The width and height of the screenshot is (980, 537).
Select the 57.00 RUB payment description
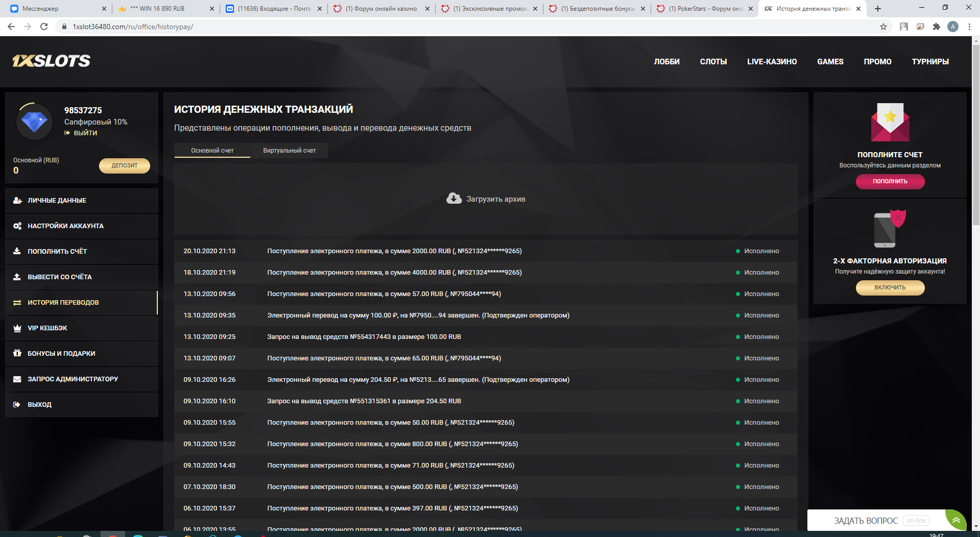click(384, 294)
